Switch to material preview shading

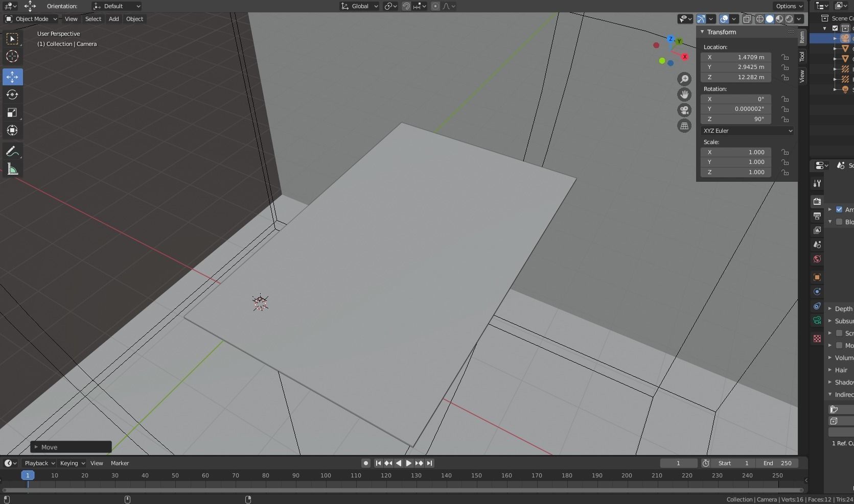click(x=779, y=19)
